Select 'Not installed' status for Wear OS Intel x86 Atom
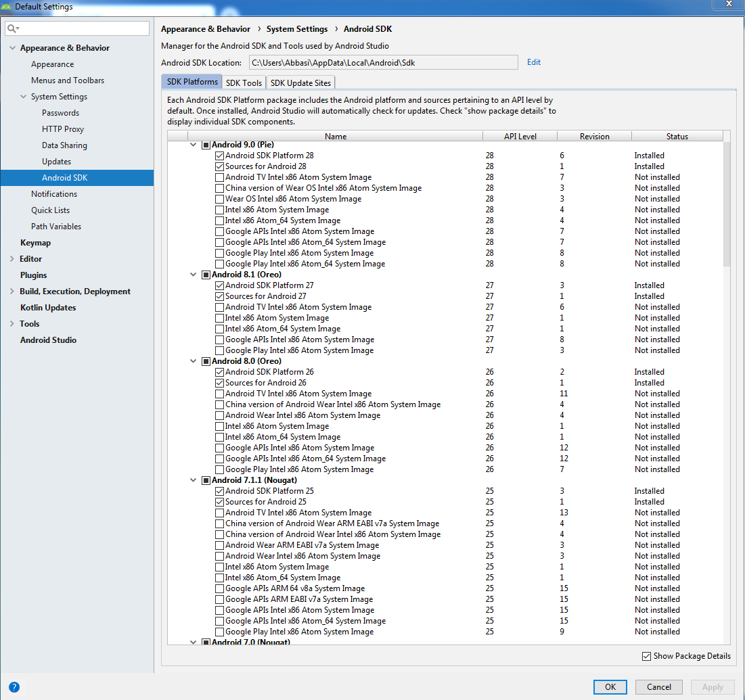 [x=657, y=199]
